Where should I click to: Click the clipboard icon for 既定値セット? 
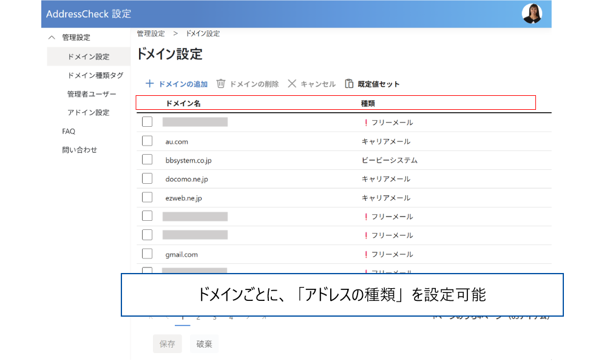[349, 84]
